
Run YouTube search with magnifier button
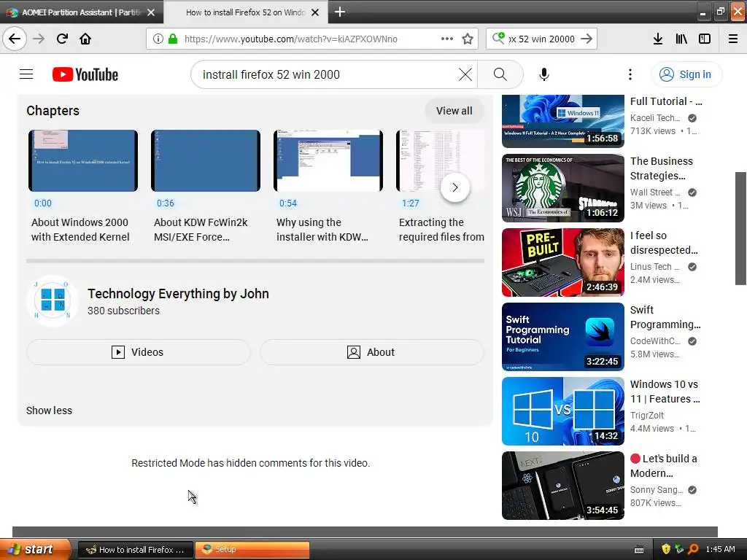pos(500,74)
